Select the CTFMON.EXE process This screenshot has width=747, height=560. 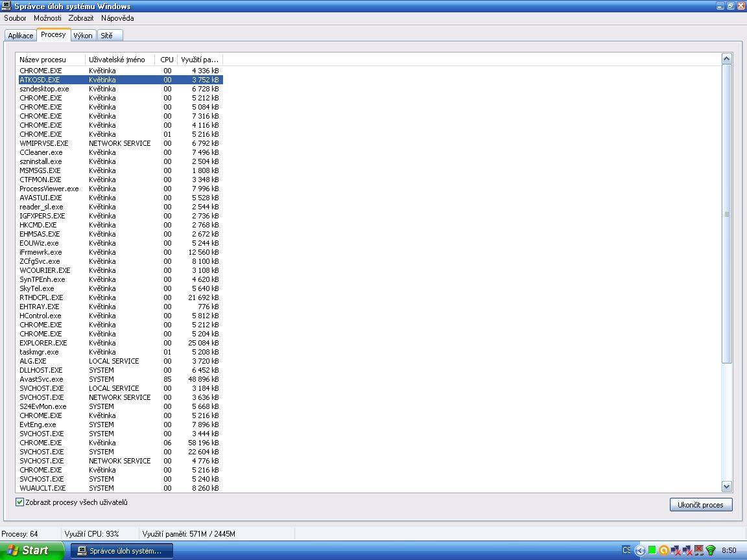point(121,180)
